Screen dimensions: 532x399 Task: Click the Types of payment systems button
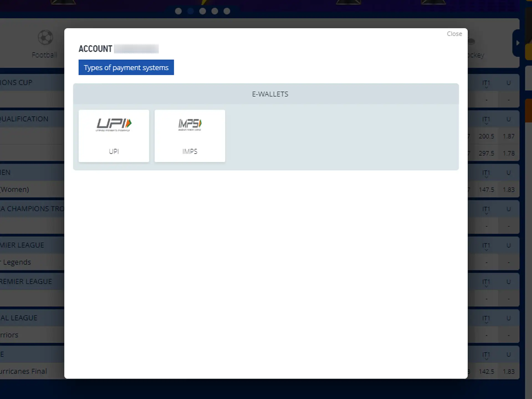pyautogui.click(x=126, y=68)
